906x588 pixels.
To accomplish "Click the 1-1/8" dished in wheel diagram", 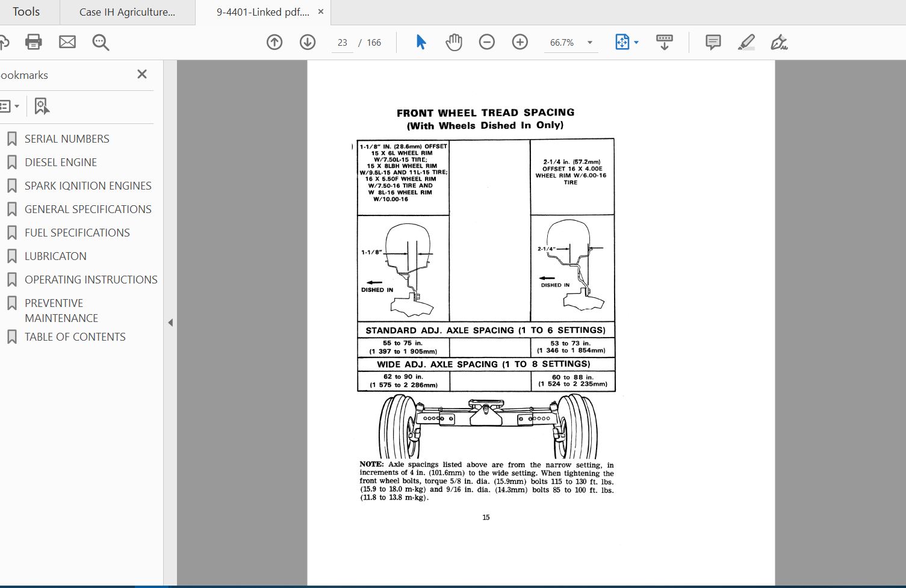I will pyautogui.click(x=403, y=268).
